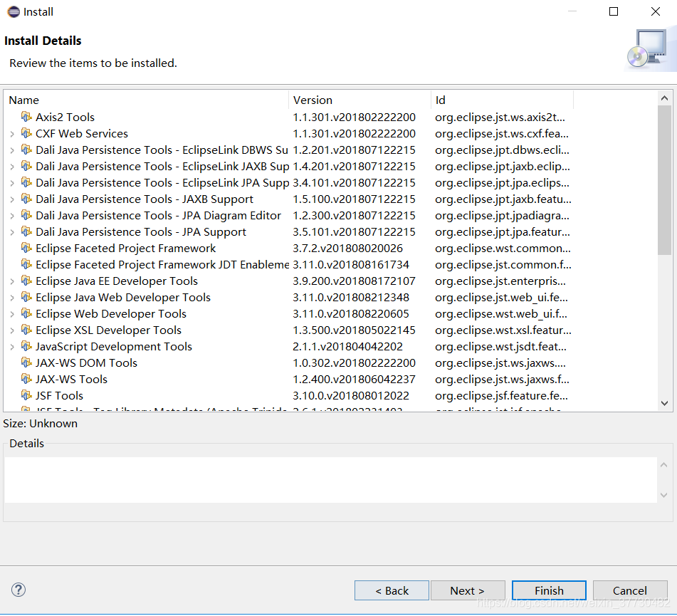Click the icon next to EclipseLink DBWS Support row

pos(26,150)
